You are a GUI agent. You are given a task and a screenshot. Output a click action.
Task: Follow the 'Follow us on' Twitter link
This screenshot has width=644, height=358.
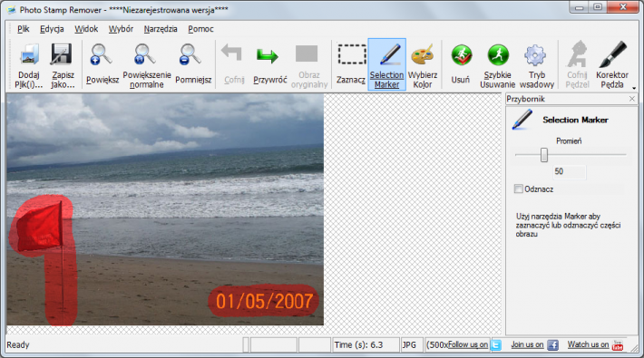pyautogui.click(x=468, y=344)
